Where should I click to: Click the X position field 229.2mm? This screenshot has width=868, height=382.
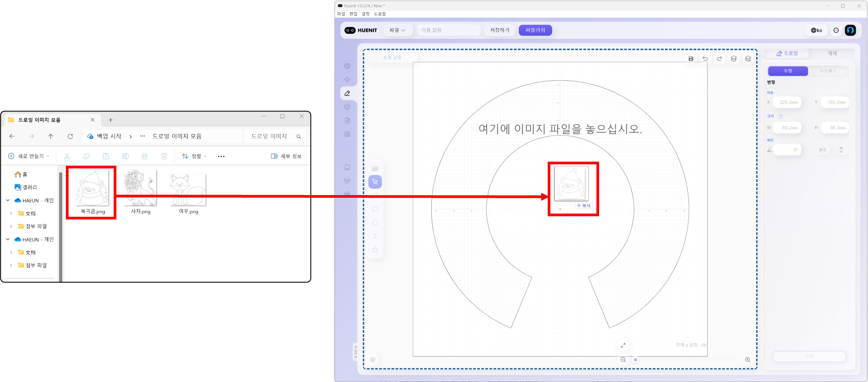788,102
